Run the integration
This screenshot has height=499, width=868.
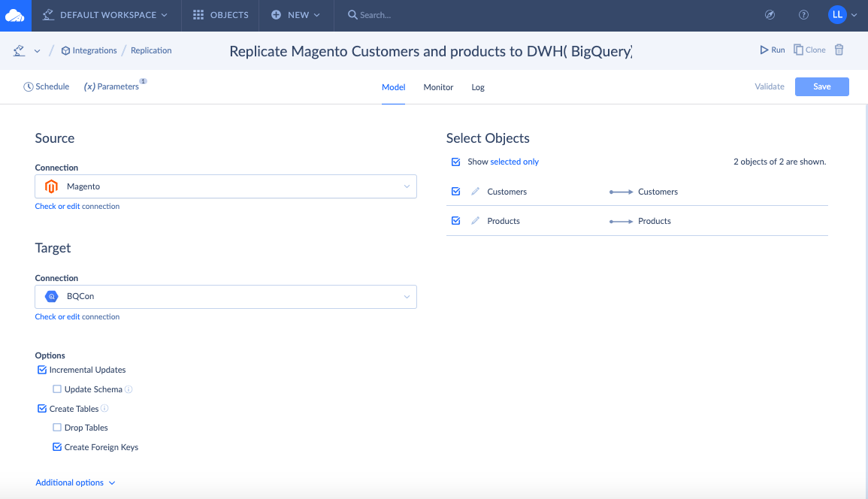coord(773,50)
